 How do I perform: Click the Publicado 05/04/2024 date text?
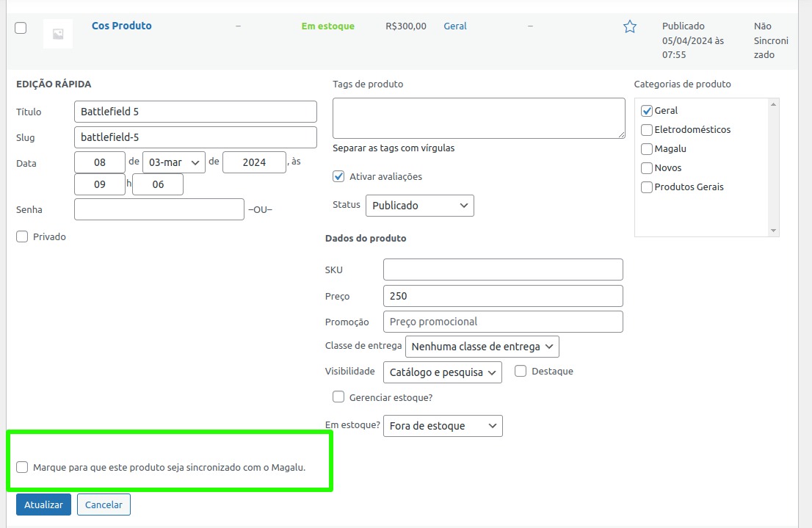(x=693, y=40)
